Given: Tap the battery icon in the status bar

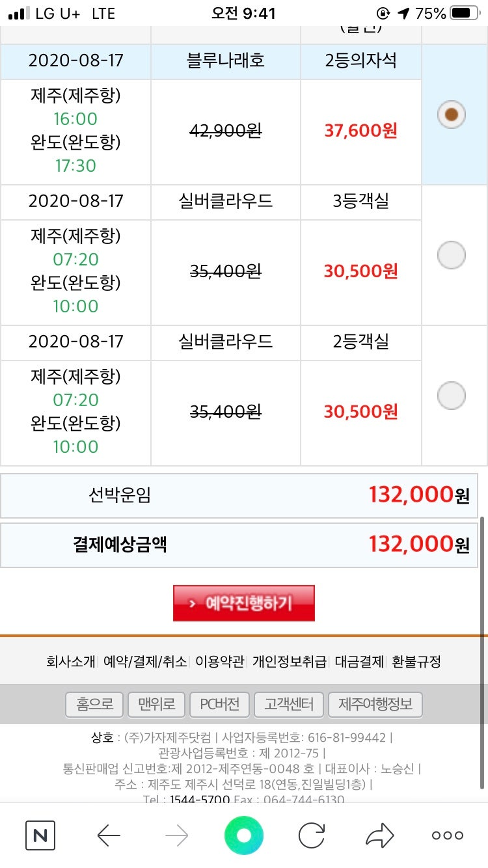Looking at the screenshot, I should [x=465, y=13].
